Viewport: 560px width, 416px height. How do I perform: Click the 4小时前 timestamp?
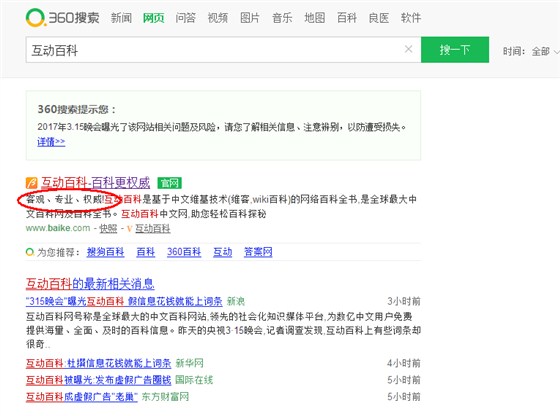[x=404, y=364]
